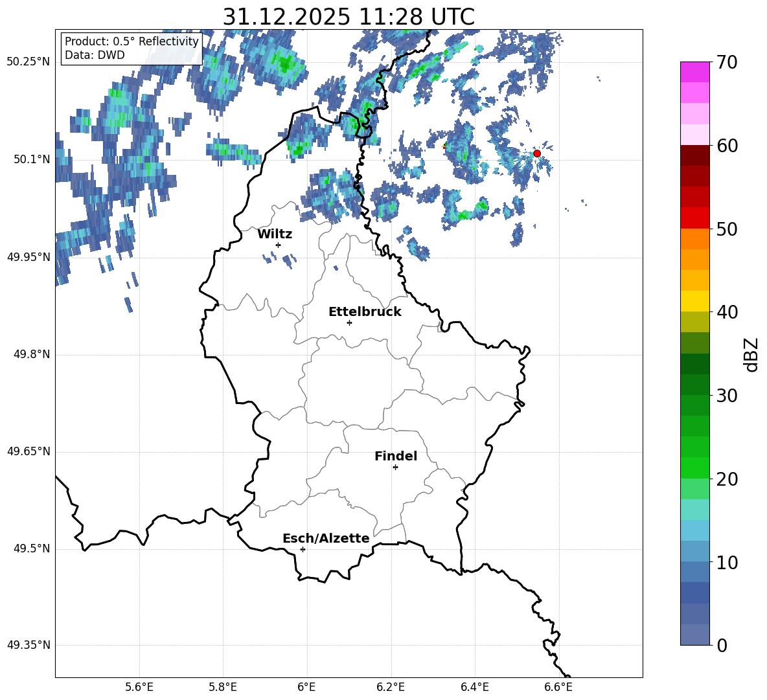Click the slate blue bottom colorbar segment

tap(695, 635)
